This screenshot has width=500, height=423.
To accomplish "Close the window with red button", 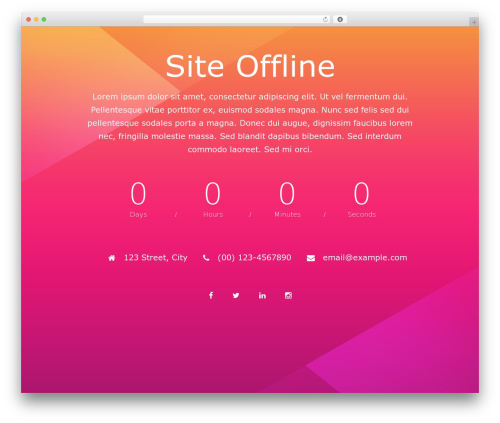I will [29, 19].
